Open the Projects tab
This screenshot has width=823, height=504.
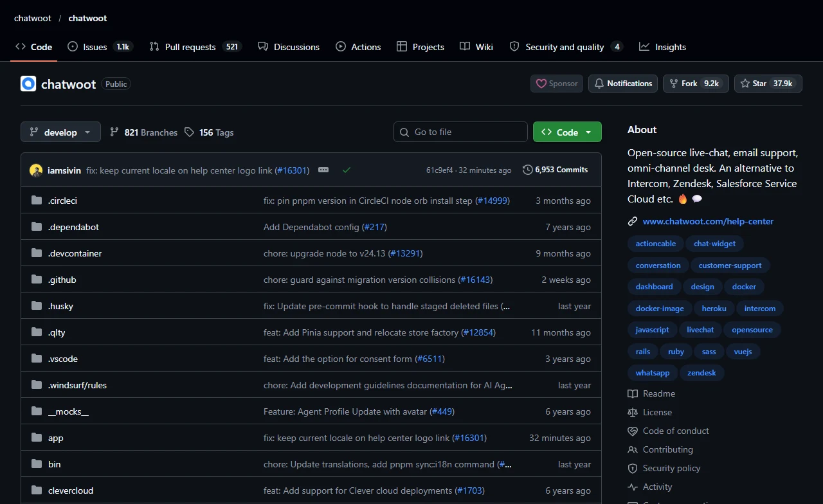421,47
